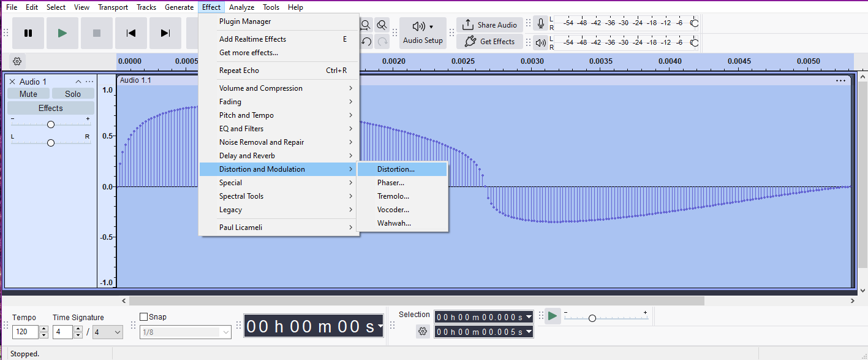Open the Select menu

pyautogui.click(x=56, y=7)
